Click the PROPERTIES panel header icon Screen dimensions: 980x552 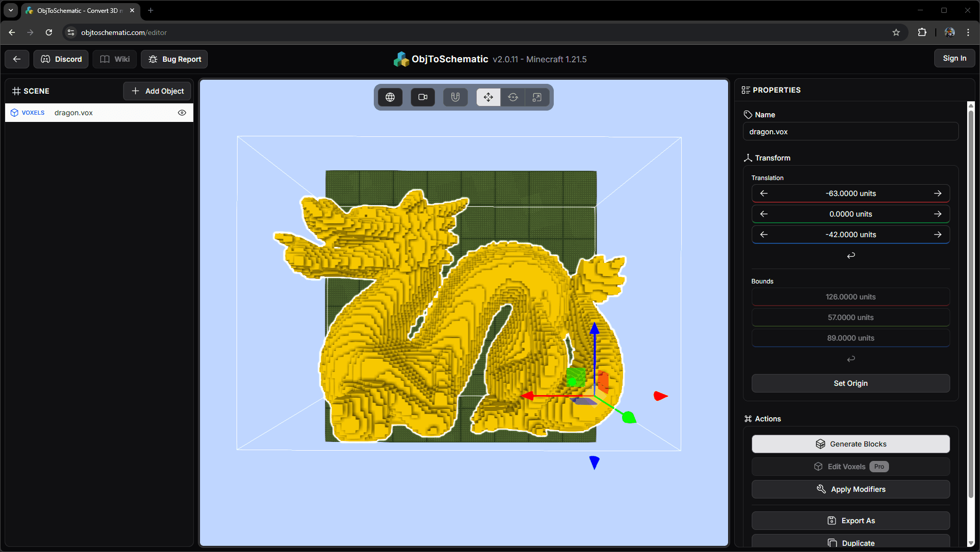746,90
